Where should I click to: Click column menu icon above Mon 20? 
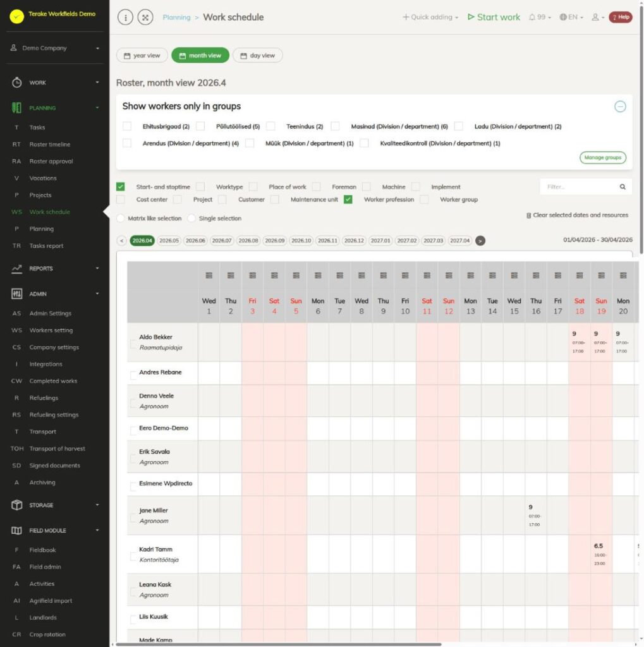(623, 275)
